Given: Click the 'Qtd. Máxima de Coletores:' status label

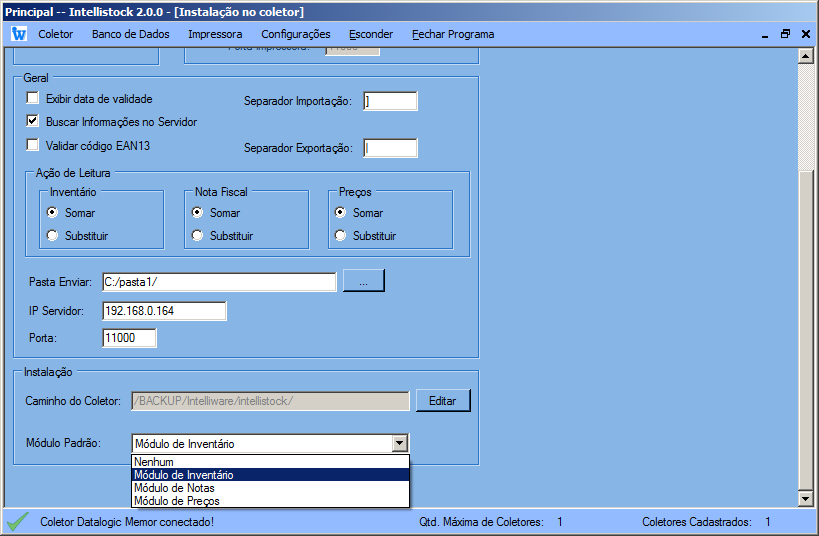Looking at the screenshot, I should click(481, 522).
